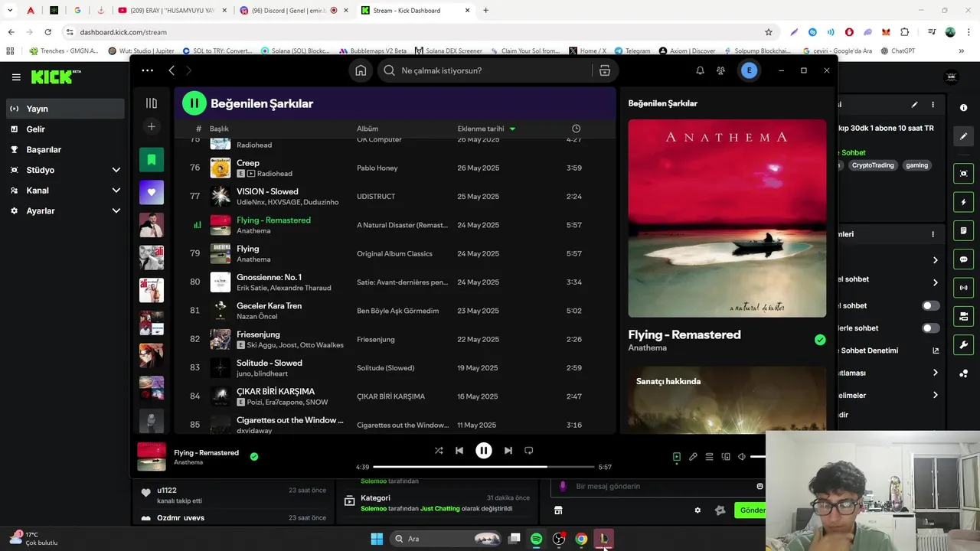The width and height of the screenshot is (980, 551).
Task: Adjust the Spotify volume slider
Action: point(758,457)
